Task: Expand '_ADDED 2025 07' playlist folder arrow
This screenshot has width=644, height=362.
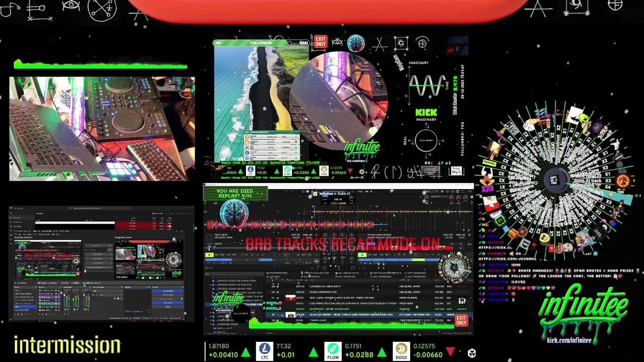Action: tap(211, 285)
